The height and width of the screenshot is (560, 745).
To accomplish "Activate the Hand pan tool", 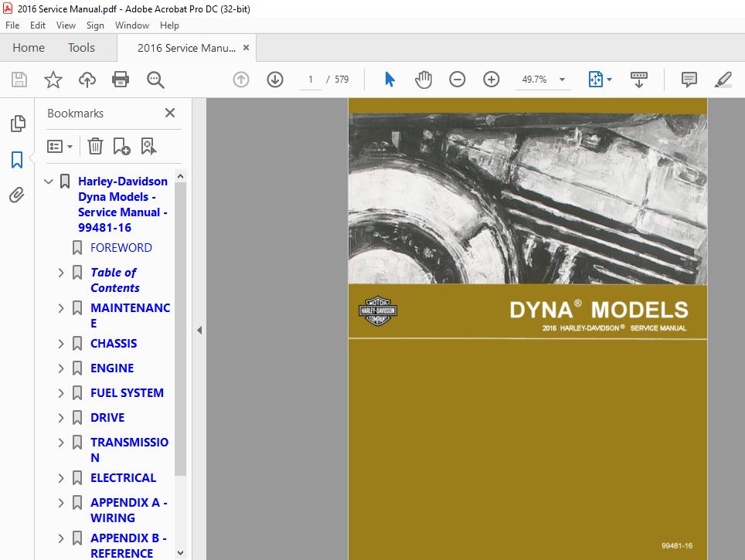I will click(423, 80).
